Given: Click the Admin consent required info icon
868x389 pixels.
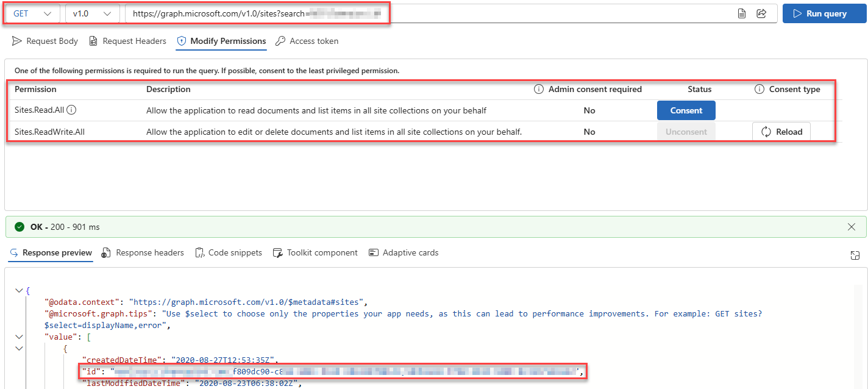Looking at the screenshot, I should (x=539, y=89).
